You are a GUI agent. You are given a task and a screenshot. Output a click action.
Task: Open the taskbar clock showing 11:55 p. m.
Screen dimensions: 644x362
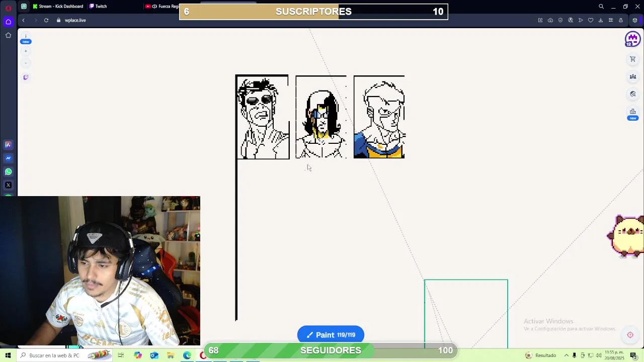click(614, 355)
